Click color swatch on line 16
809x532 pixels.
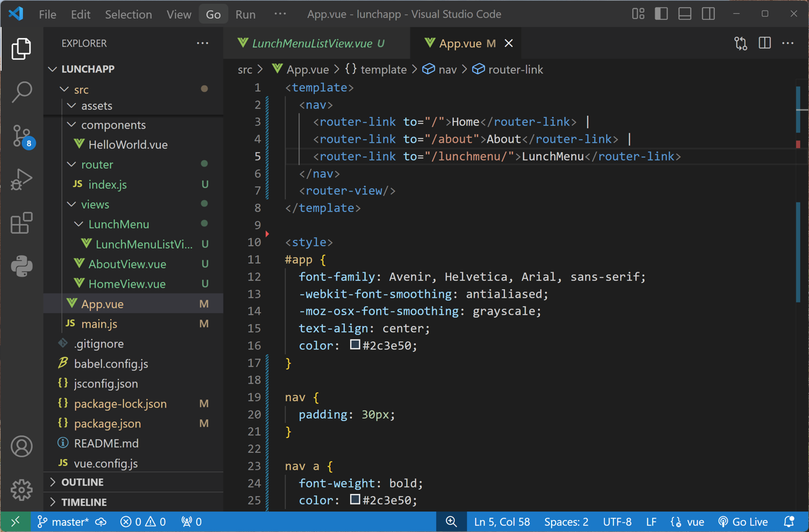point(355,344)
